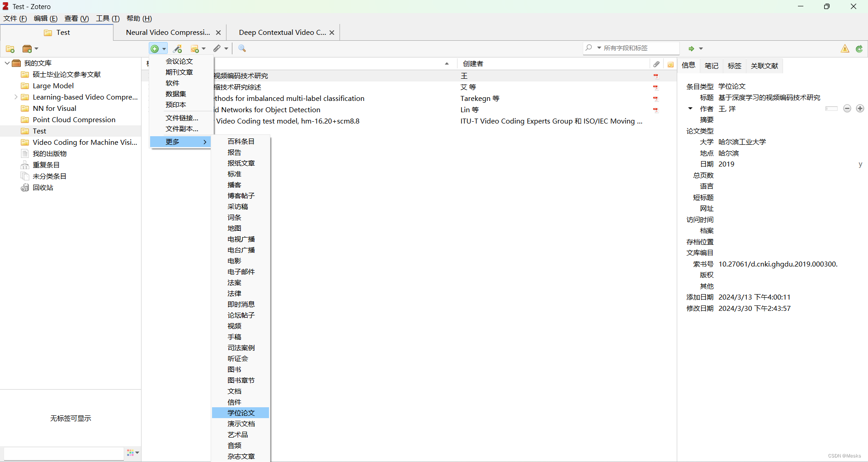The image size is (868, 462).
Task: Close the Neural Video Compressi... tab
Action: tap(218, 33)
